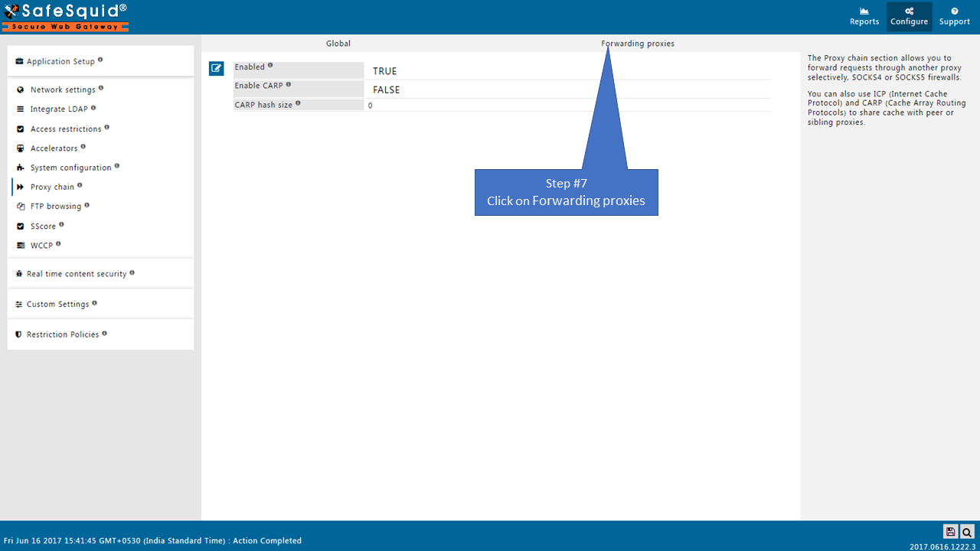The image size is (980, 551).
Task: Expand Real time content security section
Action: 76,274
